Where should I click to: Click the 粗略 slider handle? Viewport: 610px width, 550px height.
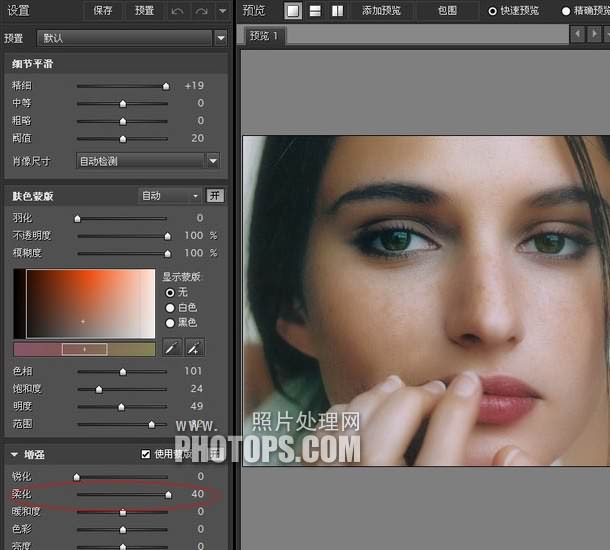pyautogui.click(x=123, y=121)
